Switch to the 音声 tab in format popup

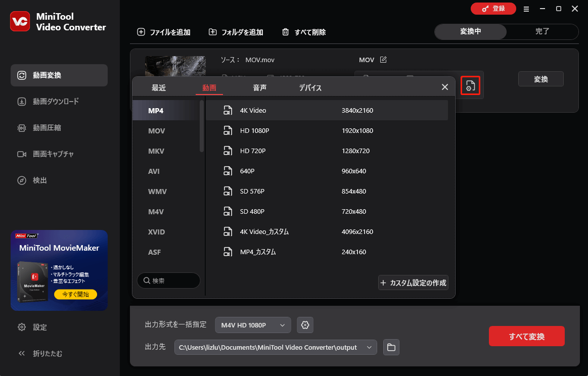[x=259, y=88]
